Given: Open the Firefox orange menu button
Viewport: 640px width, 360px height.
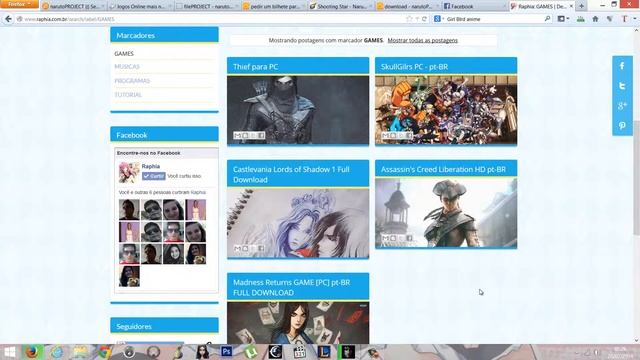Looking at the screenshot, I should click(19, 4).
